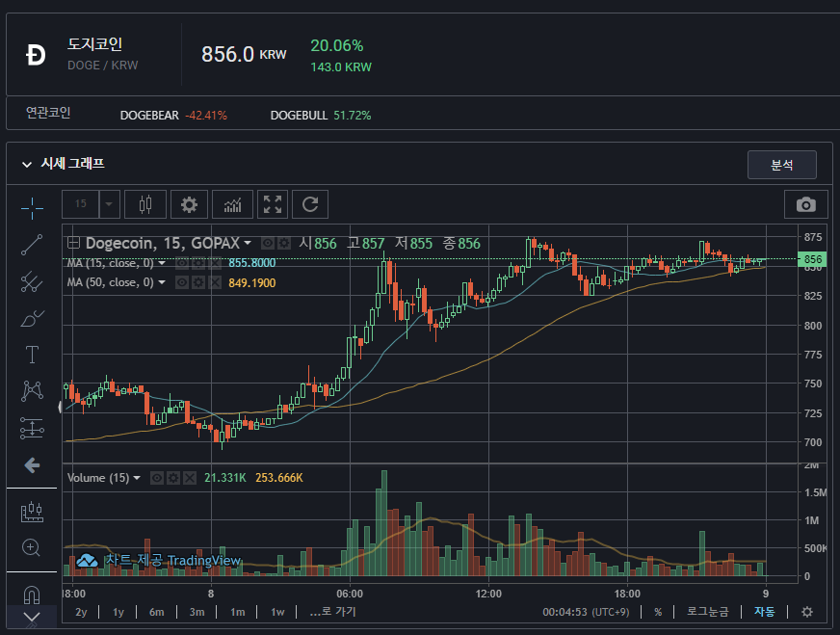Screen dimensions: 840x635
Task: Reload the chart with refresh icon
Action: (x=310, y=204)
